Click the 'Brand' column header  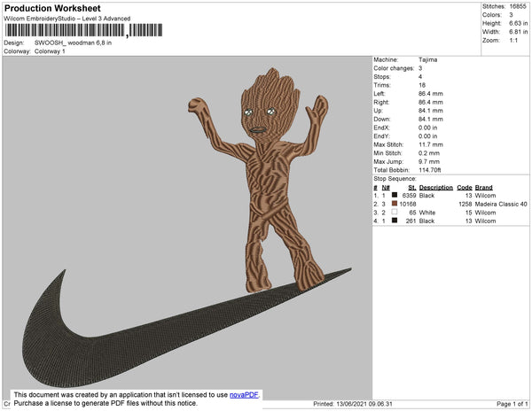[x=483, y=188]
